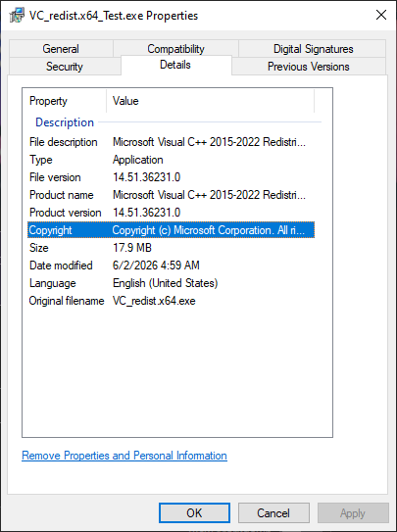This screenshot has width=397, height=532.
Task: Open the Compatibility tab
Action: (175, 49)
